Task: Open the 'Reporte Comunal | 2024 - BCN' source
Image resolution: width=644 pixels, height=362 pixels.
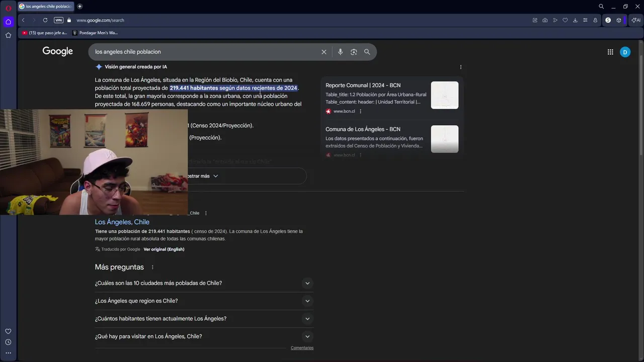Action: tap(363, 85)
